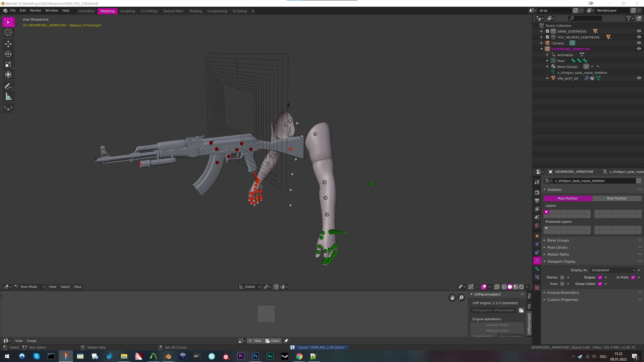
Task: Click the Rest Position button
Action: [617, 198]
